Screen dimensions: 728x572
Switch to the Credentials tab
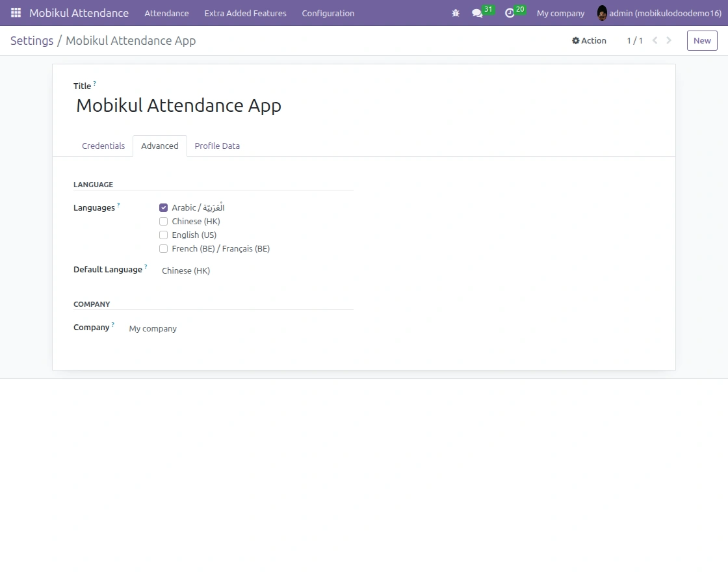(103, 146)
